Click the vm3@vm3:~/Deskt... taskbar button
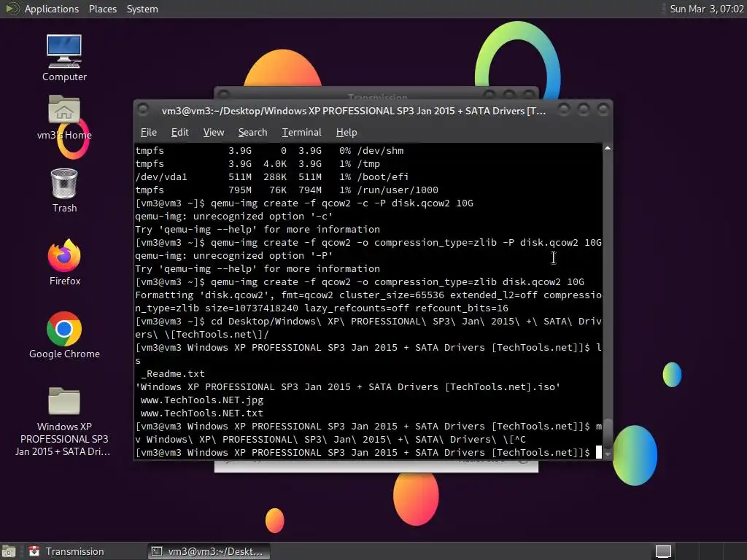Image resolution: width=747 pixels, height=560 pixels. click(209, 551)
